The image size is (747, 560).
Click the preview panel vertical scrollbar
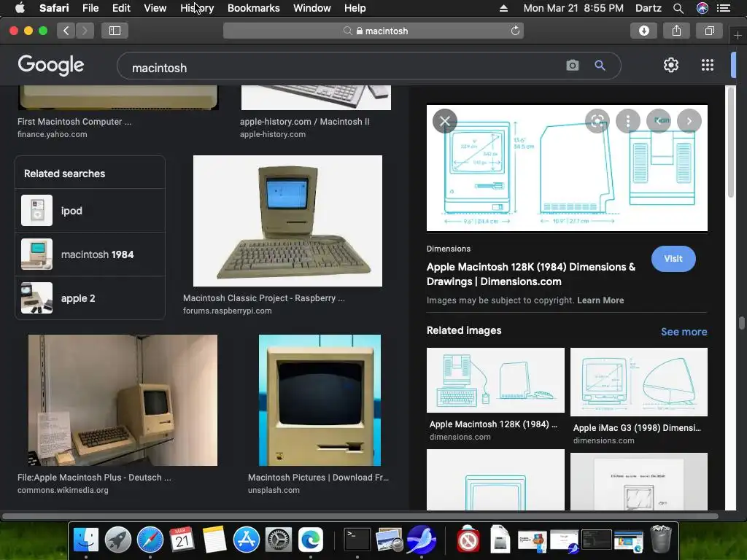pyautogui.click(x=731, y=143)
